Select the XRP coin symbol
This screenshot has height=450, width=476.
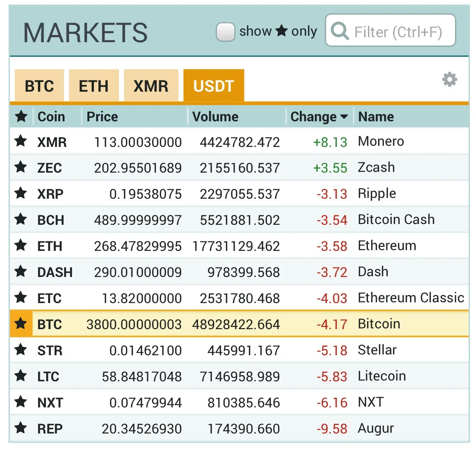[x=50, y=194]
